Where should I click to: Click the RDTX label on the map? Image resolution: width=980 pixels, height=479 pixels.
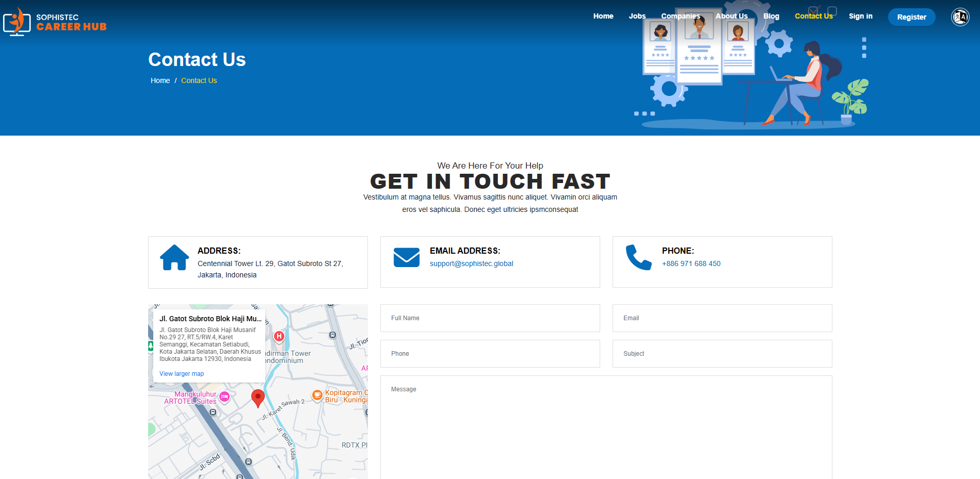point(355,445)
